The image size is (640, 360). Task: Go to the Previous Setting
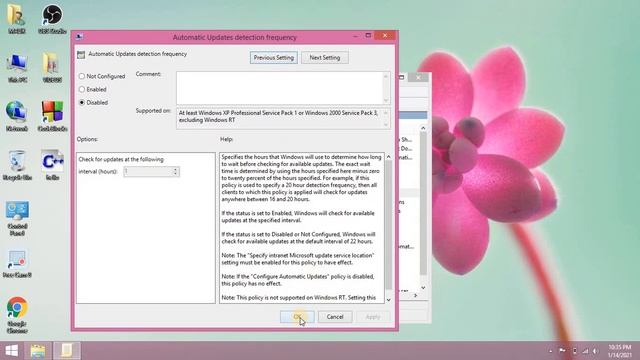[x=273, y=58]
